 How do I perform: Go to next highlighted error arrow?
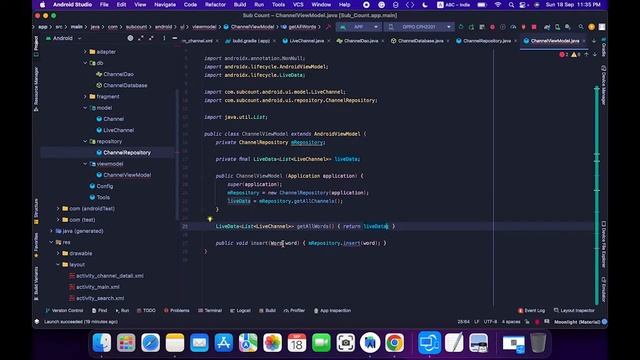tap(595, 54)
